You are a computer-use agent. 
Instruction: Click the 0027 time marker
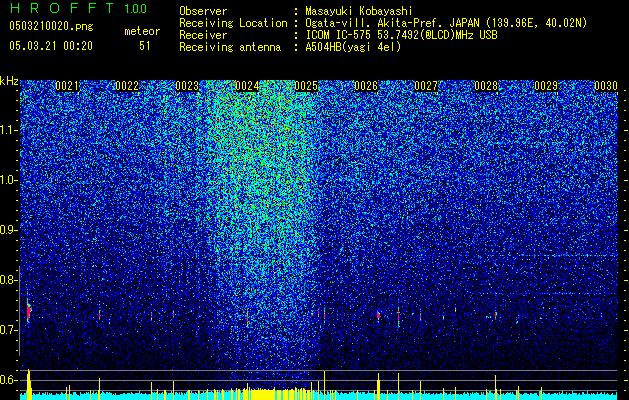point(426,86)
